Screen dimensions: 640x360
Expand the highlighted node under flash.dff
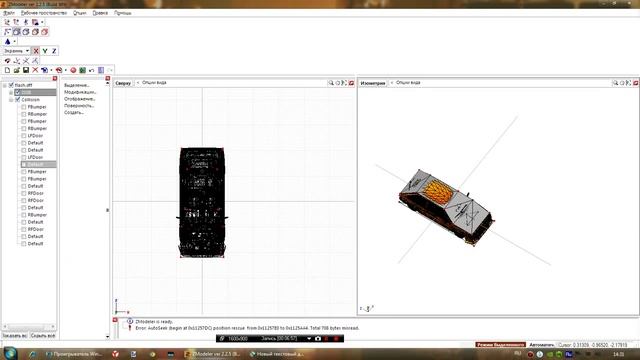tap(11, 92)
